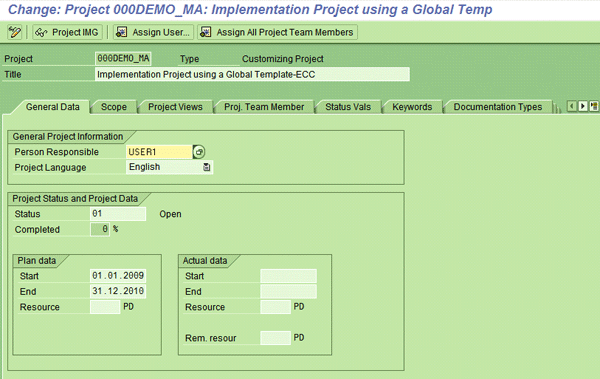The width and height of the screenshot is (600, 379).
Task: Open Project IMG from the toolbar
Action: click(x=67, y=32)
